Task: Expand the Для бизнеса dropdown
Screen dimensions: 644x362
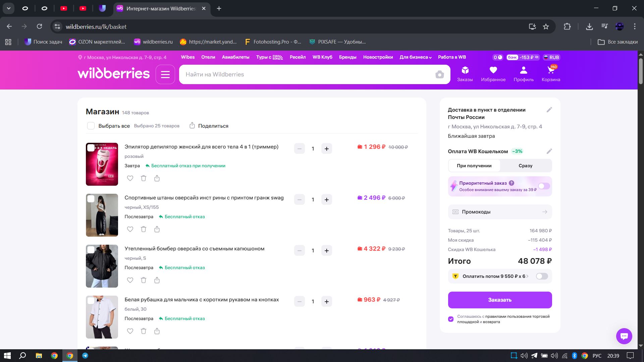Action: 415,57
